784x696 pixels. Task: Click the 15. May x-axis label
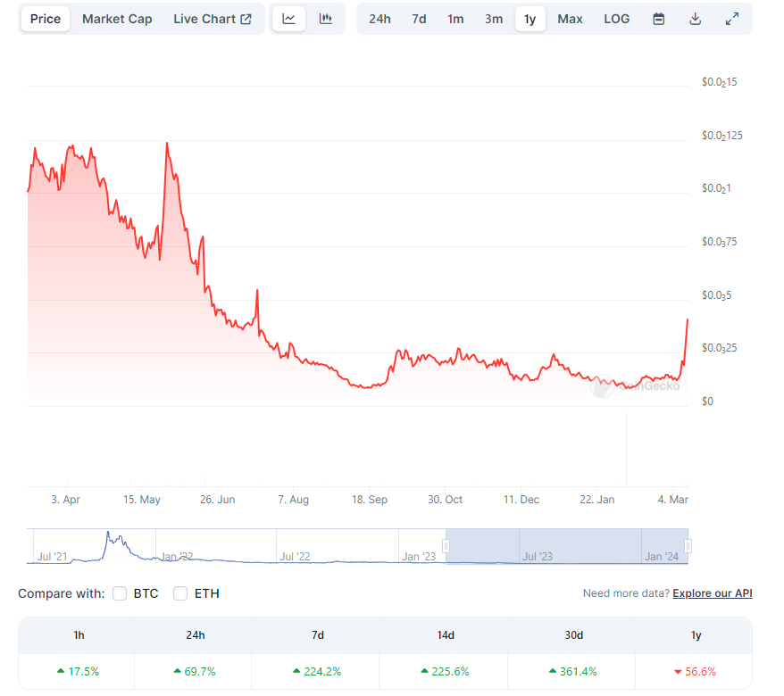[142, 499]
